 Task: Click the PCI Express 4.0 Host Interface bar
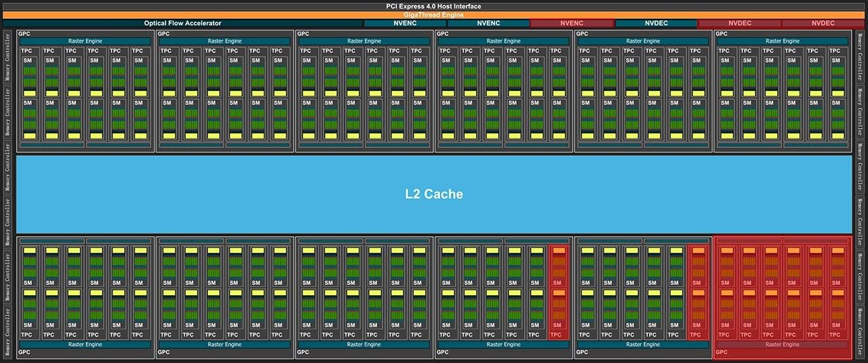pos(434,6)
